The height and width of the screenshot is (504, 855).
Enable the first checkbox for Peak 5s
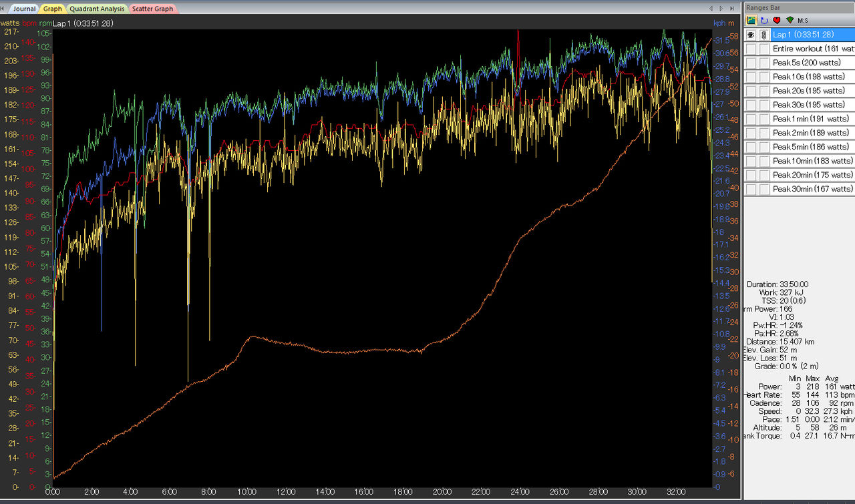point(751,63)
